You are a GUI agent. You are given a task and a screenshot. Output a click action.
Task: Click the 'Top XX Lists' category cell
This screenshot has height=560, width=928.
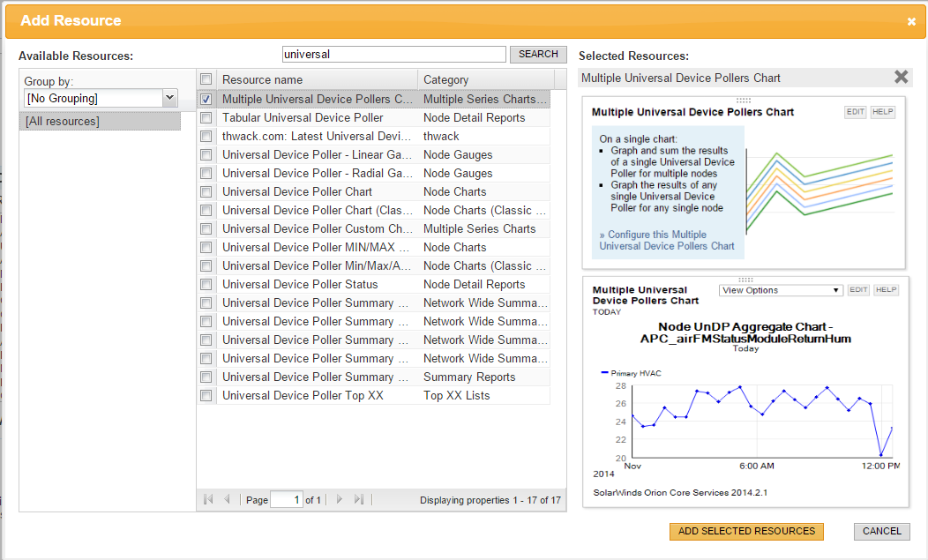pos(456,395)
